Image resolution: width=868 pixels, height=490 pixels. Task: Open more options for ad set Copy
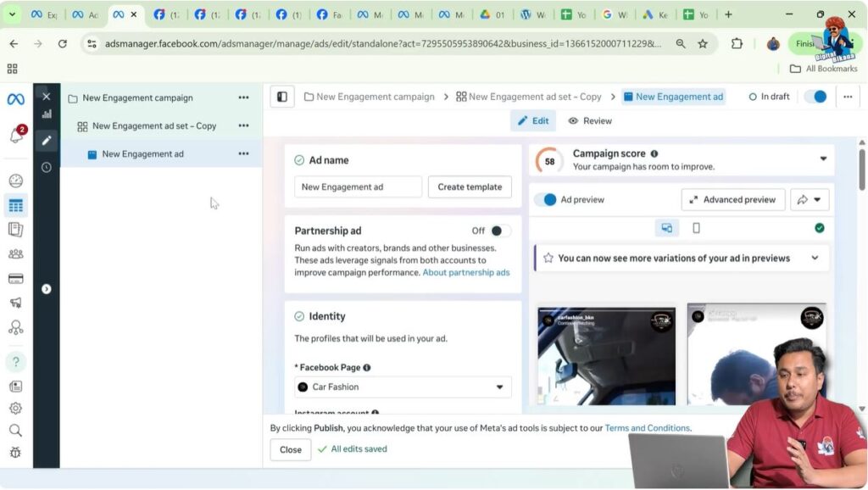click(x=243, y=125)
